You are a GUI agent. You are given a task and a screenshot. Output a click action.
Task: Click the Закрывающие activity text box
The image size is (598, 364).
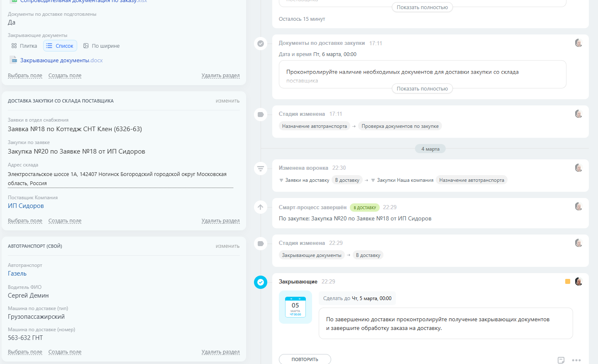tap(446, 323)
